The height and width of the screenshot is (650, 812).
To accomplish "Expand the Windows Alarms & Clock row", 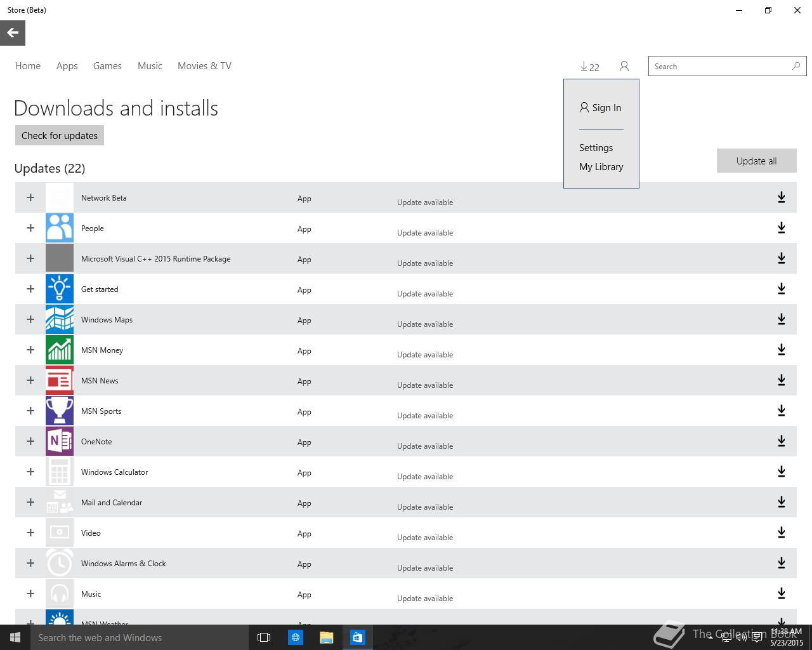I will (x=30, y=563).
